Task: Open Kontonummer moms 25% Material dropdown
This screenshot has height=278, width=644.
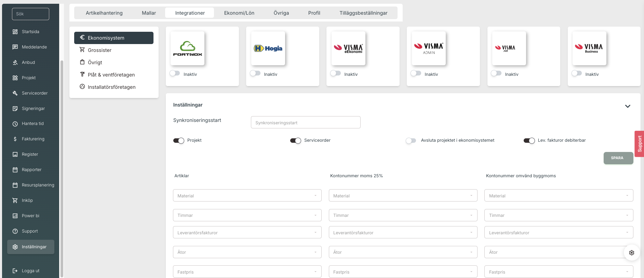Action: (x=403, y=196)
